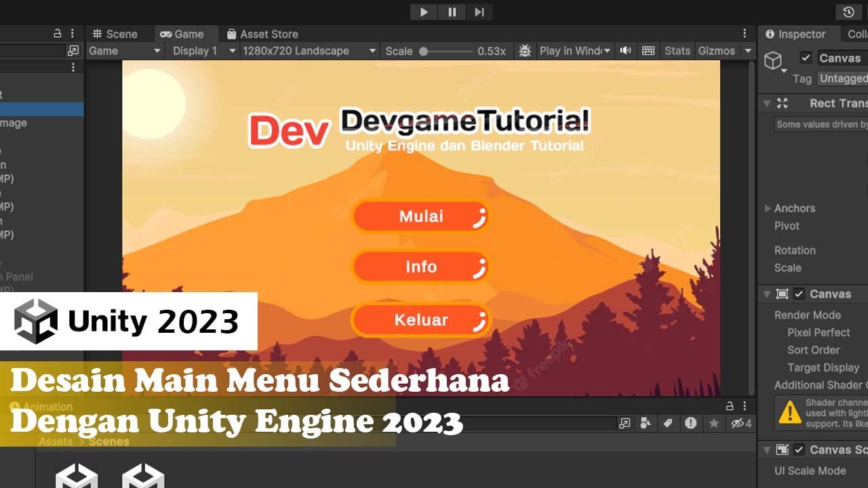Screen dimensions: 868x488
Task: Open the 1280x720 Landscape resolution dropdown
Action: click(309, 51)
